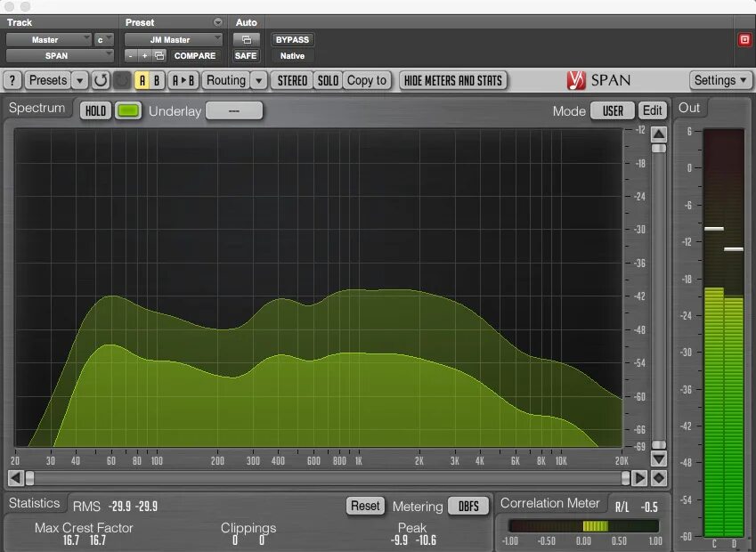Select the Spectrum panel tab
The image size is (756, 552).
point(37,108)
